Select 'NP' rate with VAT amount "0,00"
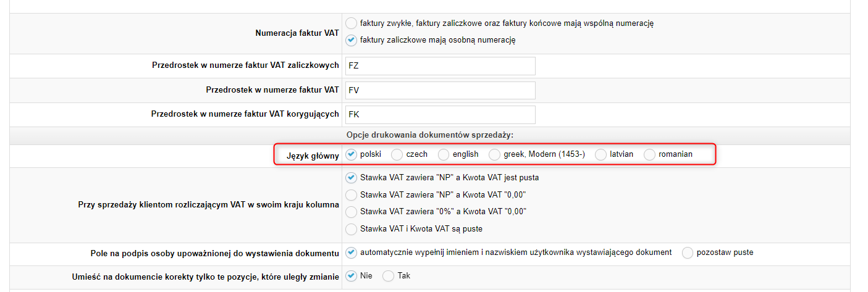Screen dimensions: 868x292 point(351,195)
